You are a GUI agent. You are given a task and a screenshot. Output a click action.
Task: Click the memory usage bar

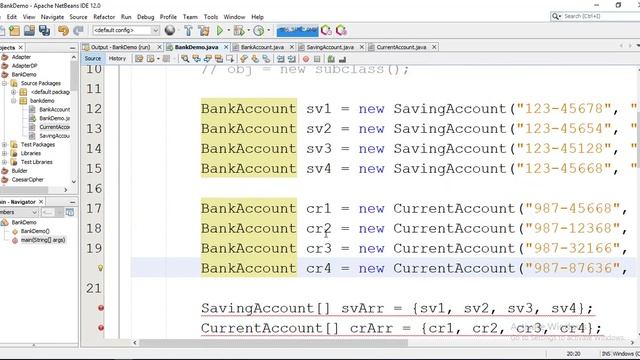tap(298, 31)
